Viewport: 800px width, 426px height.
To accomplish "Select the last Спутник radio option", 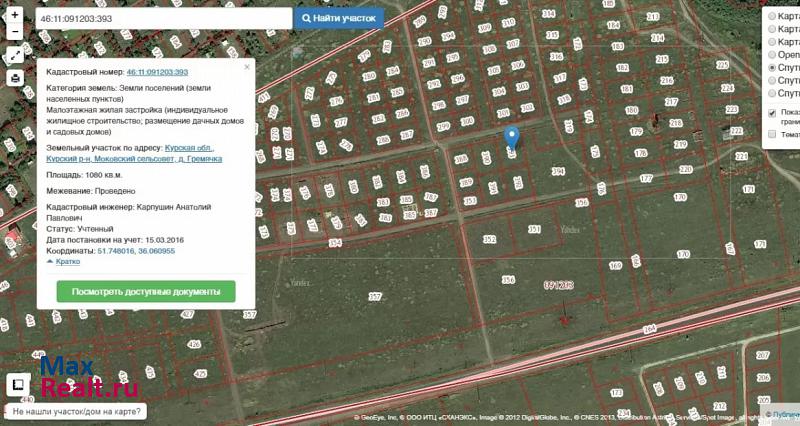I will [x=771, y=93].
